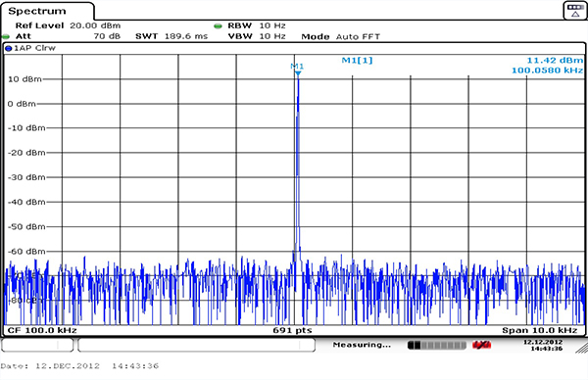The height and width of the screenshot is (380, 588).
Task: Open the display layout icon in the top-right corner
Action: point(575,11)
